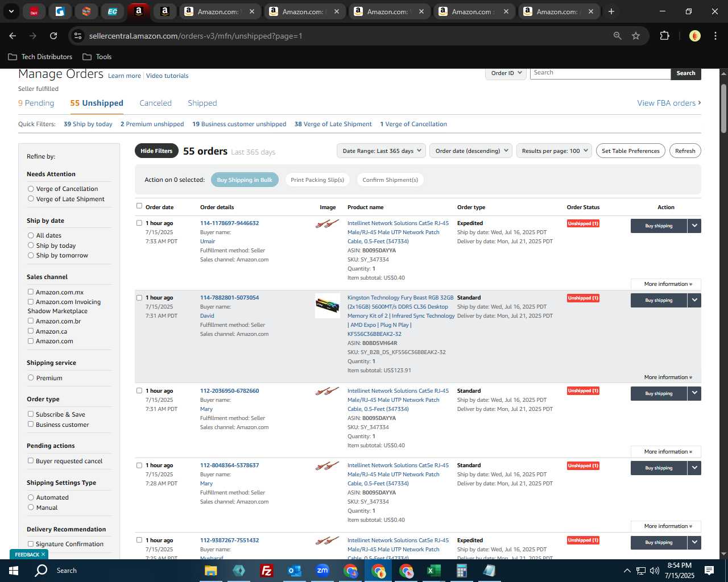
Task: Click Set Table Preferences
Action: click(x=630, y=151)
